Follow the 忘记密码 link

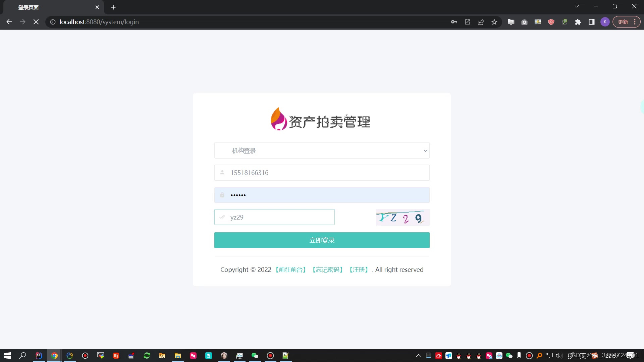[327, 269]
